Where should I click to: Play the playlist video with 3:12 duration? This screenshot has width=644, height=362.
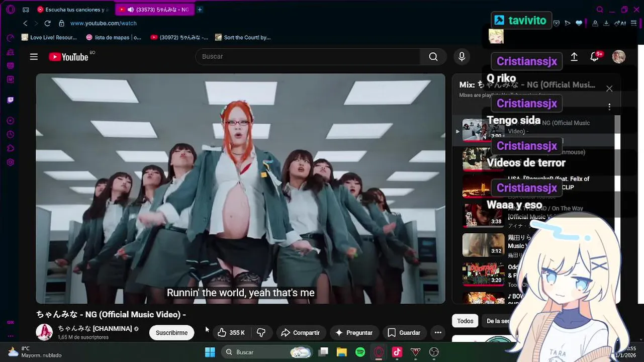coord(483,245)
